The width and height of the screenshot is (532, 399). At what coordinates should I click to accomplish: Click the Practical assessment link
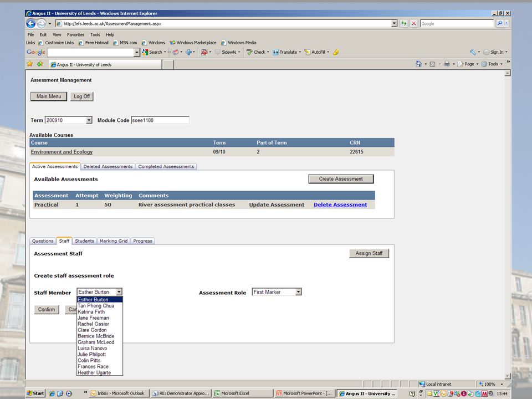47,204
